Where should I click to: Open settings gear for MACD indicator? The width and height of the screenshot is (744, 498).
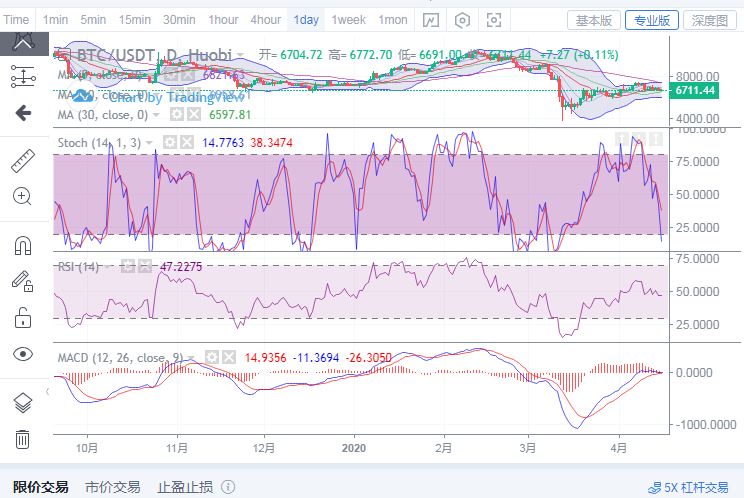[x=212, y=357]
